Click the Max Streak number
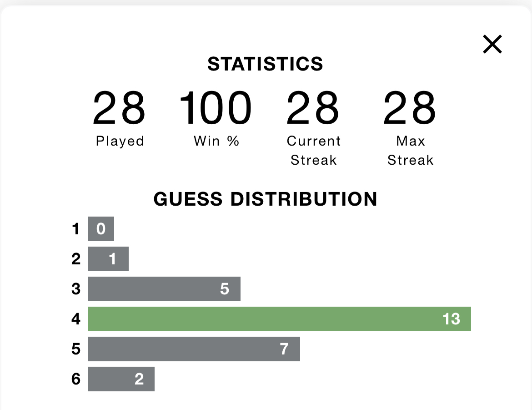The height and width of the screenshot is (410, 532). pyautogui.click(x=410, y=108)
